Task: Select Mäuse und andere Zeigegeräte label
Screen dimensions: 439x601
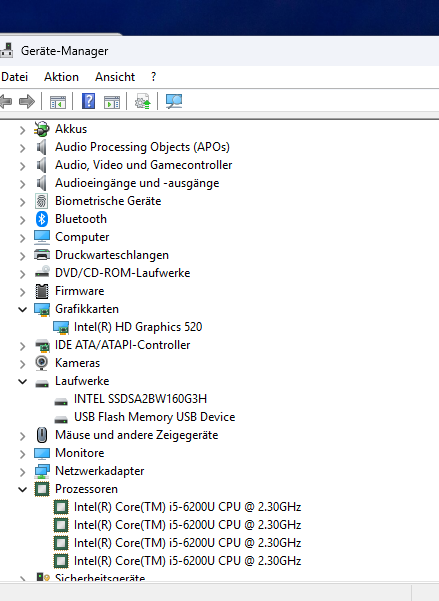Action: point(136,435)
